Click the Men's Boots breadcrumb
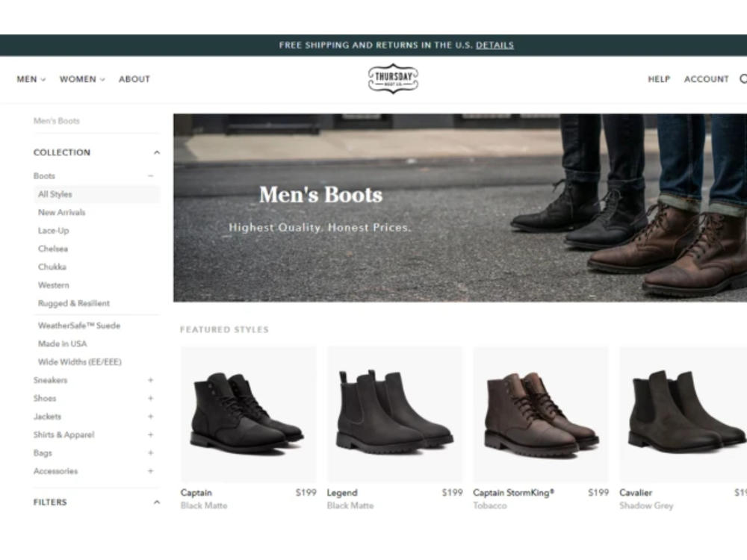Image resolution: width=747 pixels, height=560 pixels. click(x=57, y=121)
